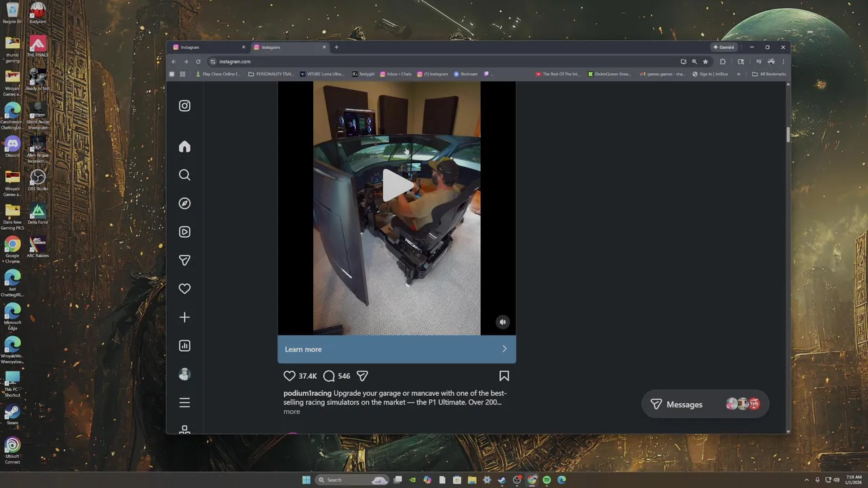Bookmark this page with the star
This screenshot has width=868, height=488.
[x=705, y=62]
